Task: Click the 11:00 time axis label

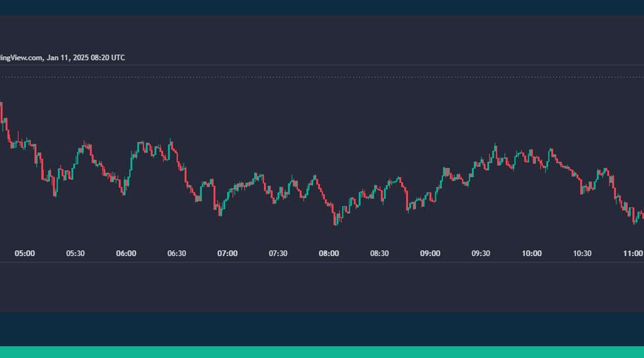Action: (632, 253)
